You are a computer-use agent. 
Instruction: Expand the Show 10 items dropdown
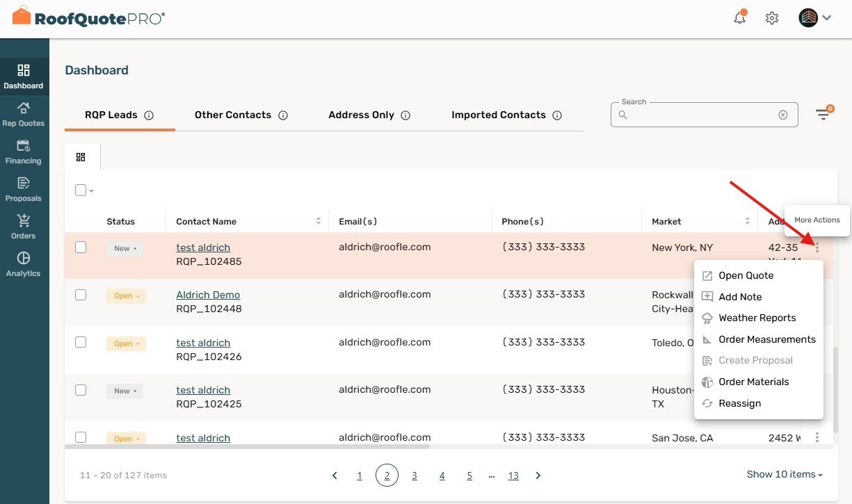coord(783,474)
